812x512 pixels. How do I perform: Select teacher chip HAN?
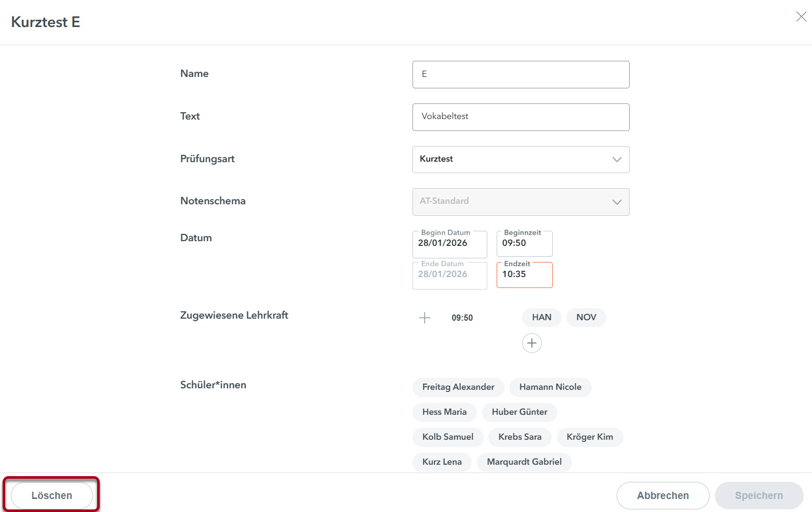pyautogui.click(x=541, y=318)
